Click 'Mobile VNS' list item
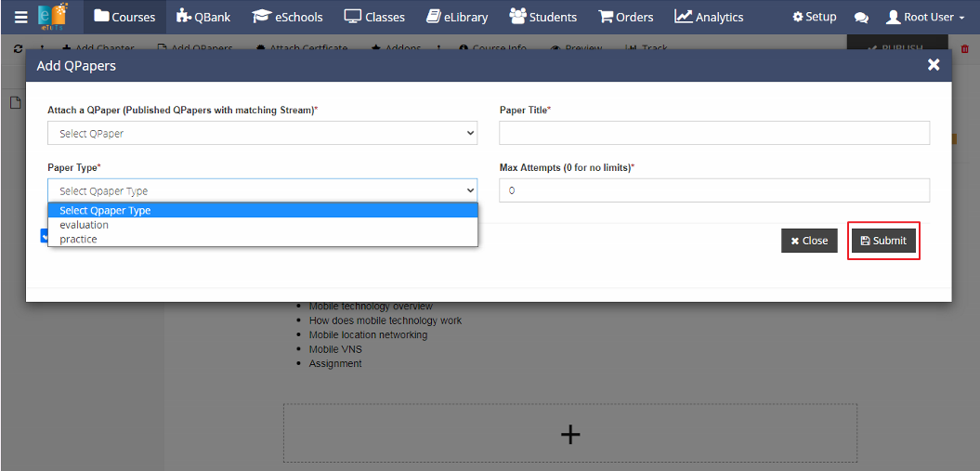The width and height of the screenshot is (980, 471). click(x=335, y=349)
